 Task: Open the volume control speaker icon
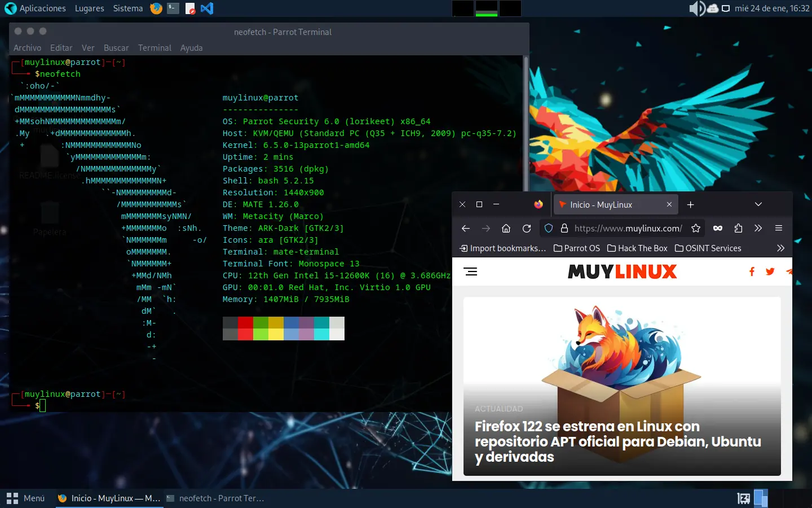(697, 8)
